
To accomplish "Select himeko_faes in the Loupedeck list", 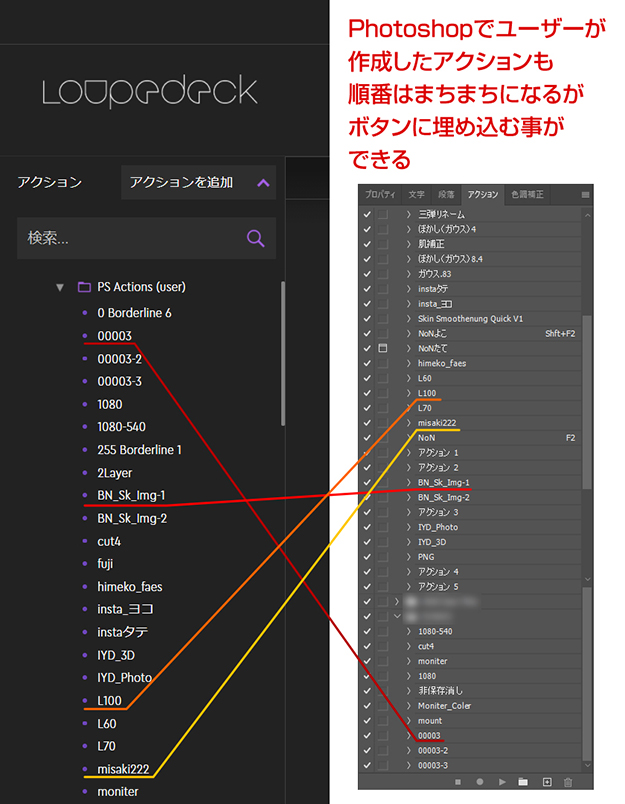I will 130,587.
